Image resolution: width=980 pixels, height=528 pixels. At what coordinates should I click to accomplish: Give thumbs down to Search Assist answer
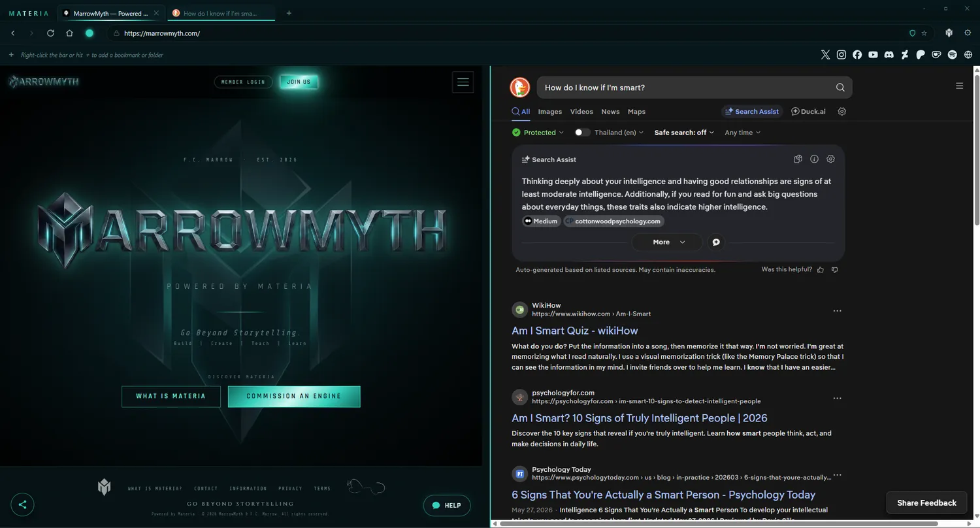[x=835, y=269]
